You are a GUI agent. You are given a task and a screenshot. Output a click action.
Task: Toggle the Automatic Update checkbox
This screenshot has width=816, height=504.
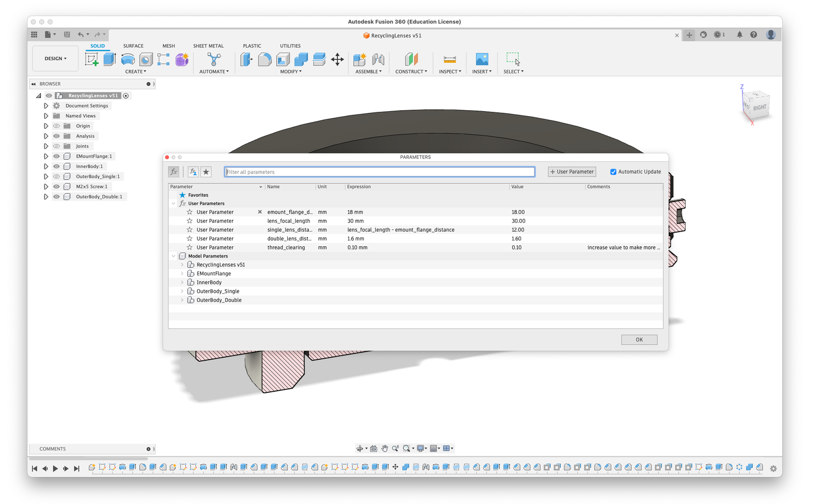click(x=613, y=172)
